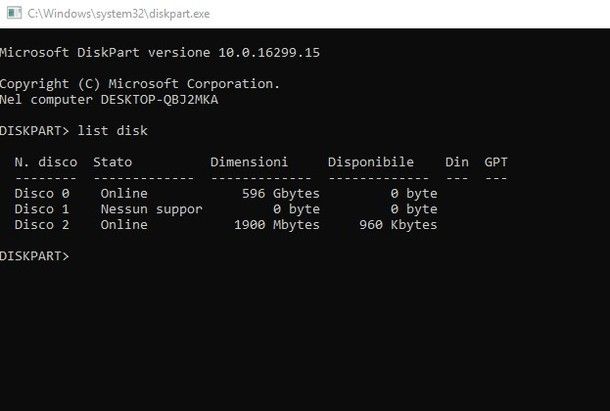Click the diskpart console icon in title bar
The image size is (610, 411).
tap(10, 13)
